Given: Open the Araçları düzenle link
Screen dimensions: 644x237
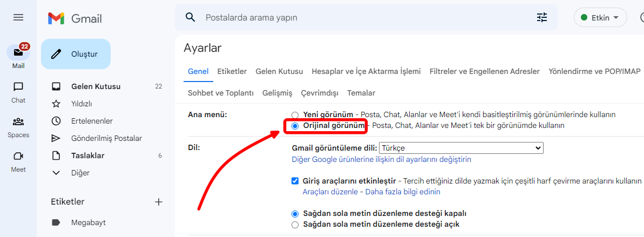Looking at the screenshot, I should [x=330, y=192].
